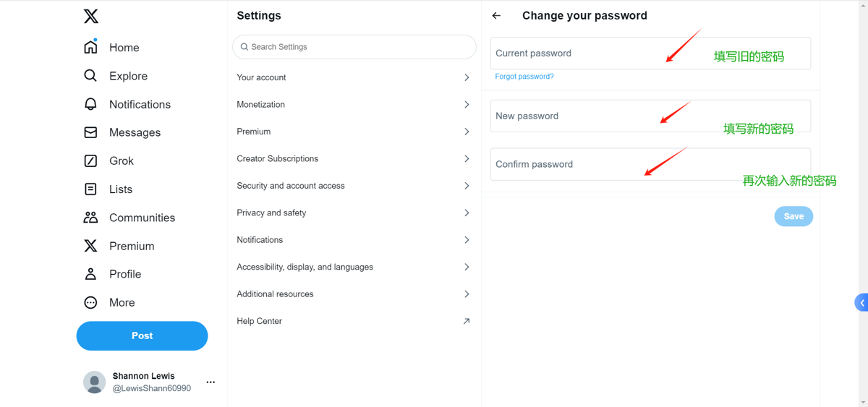Open the Communities people icon

point(90,218)
